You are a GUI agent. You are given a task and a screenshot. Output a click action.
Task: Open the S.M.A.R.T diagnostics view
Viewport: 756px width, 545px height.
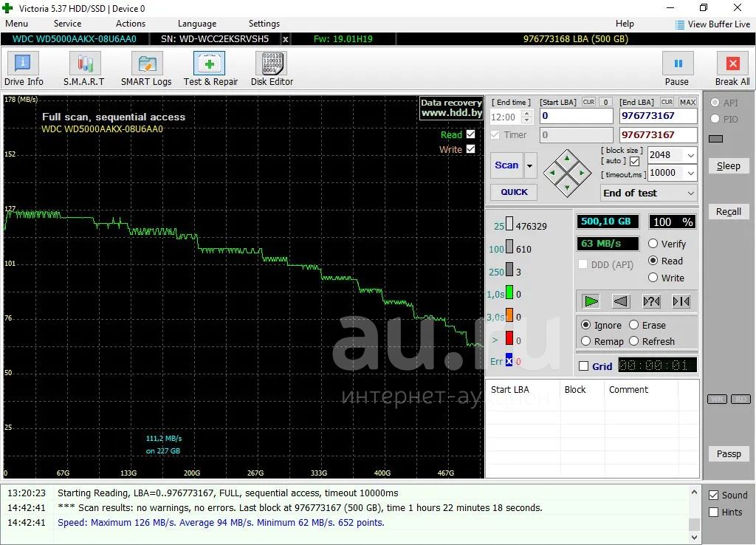click(x=84, y=69)
